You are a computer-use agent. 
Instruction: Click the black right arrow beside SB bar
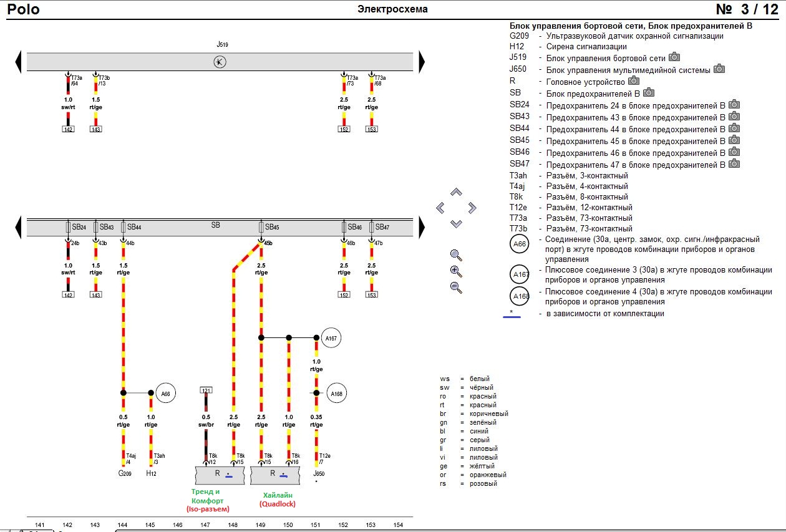422,227
